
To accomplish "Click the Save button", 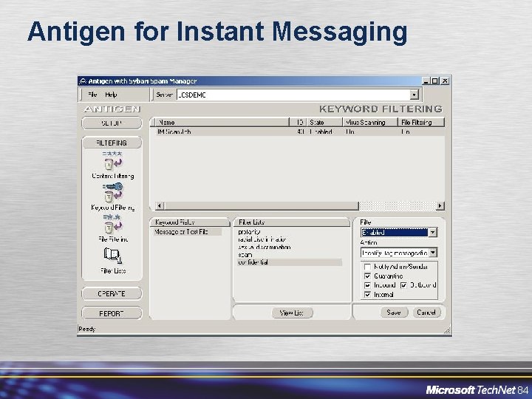I will pos(394,313).
